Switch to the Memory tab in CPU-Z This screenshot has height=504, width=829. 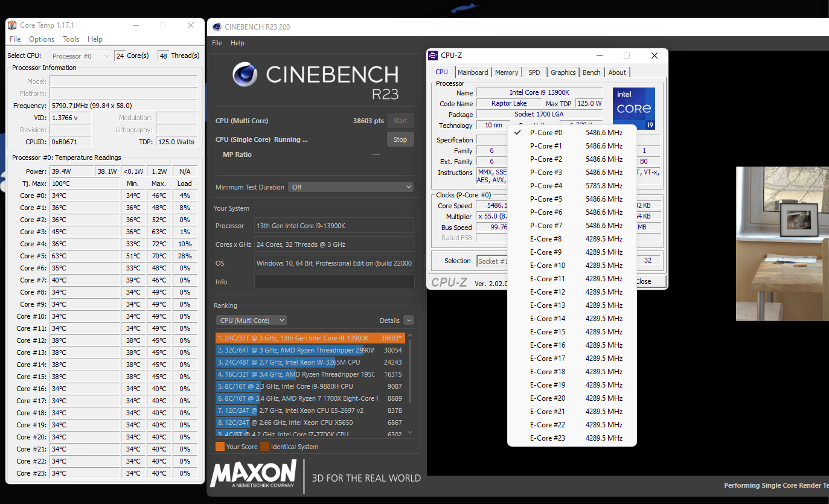pos(507,72)
